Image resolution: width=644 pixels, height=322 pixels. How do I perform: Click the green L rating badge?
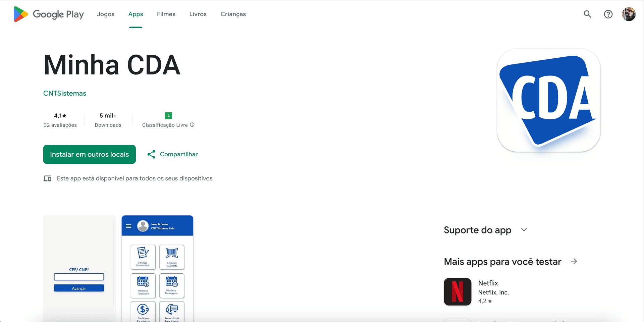pos(168,116)
